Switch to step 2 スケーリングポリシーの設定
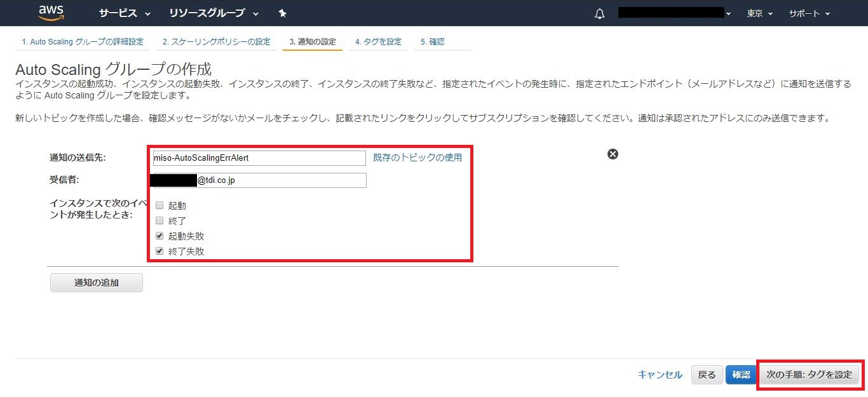868x397 pixels. click(x=216, y=42)
